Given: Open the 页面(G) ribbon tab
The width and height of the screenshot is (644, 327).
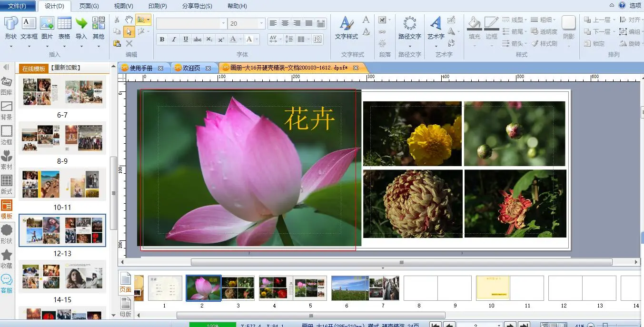Looking at the screenshot, I should pyautogui.click(x=89, y=6).
